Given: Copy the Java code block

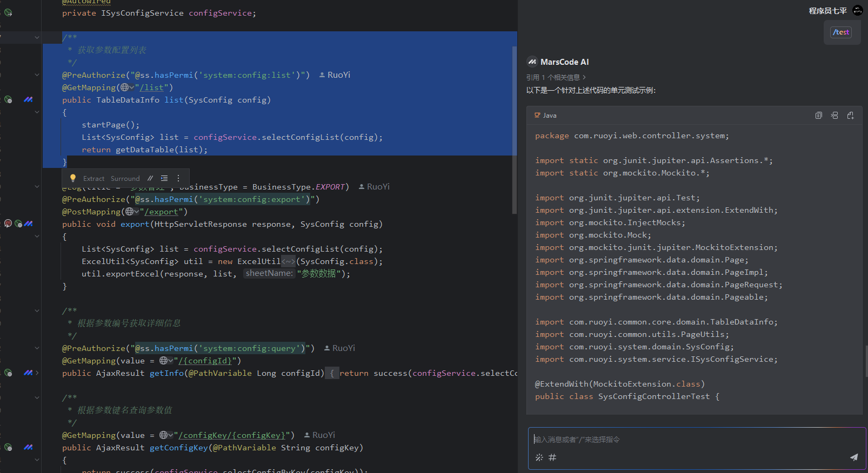Looking at the screenshot, I should point(818,116).
